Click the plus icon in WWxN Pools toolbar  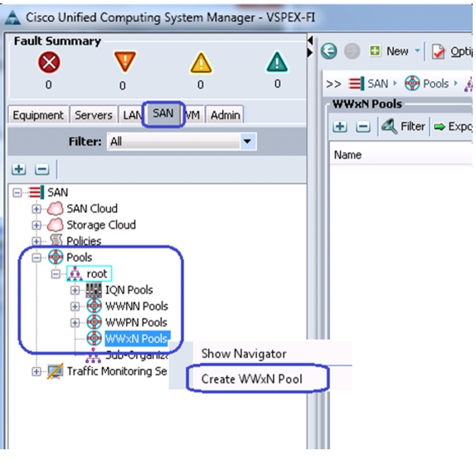pyautogui.click(x=340, y=126)
